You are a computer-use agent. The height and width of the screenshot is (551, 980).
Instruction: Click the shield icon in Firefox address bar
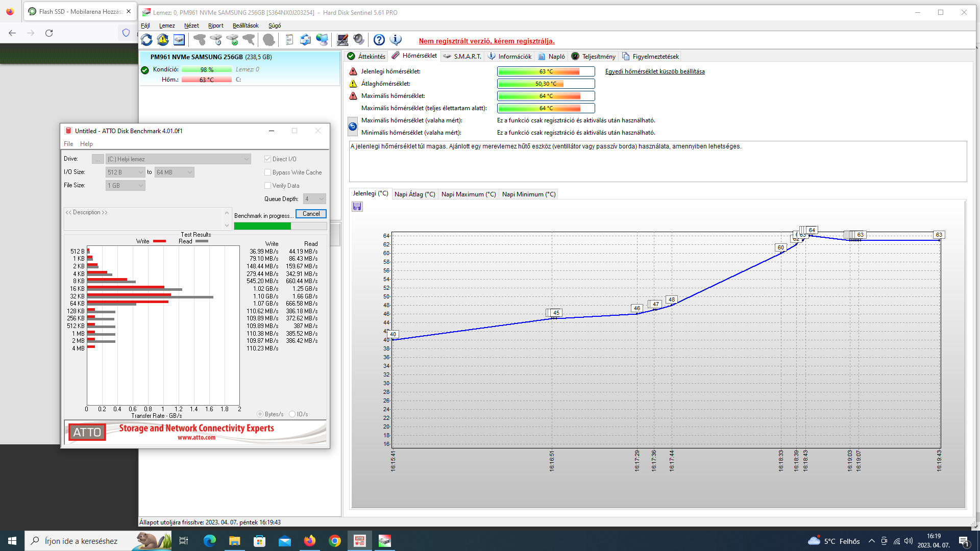pos(126,33)
